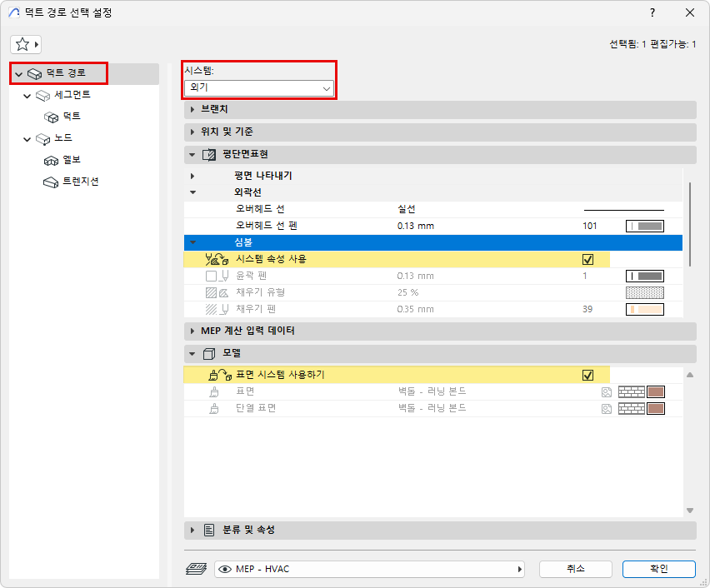Click the 평단면표현 panel icon
710x588 pixels.
click(208, 155)
